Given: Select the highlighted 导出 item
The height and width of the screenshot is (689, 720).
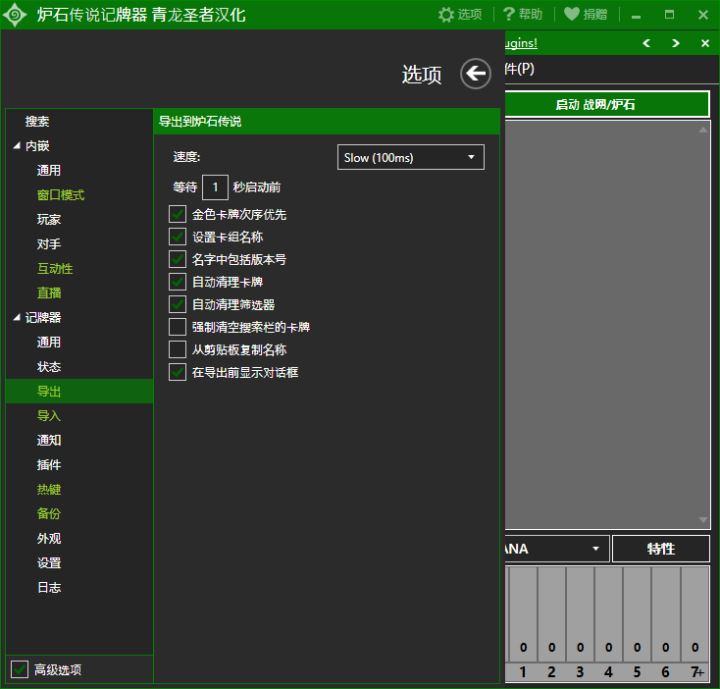Looking at the screenshot, I should pos(79,391).
